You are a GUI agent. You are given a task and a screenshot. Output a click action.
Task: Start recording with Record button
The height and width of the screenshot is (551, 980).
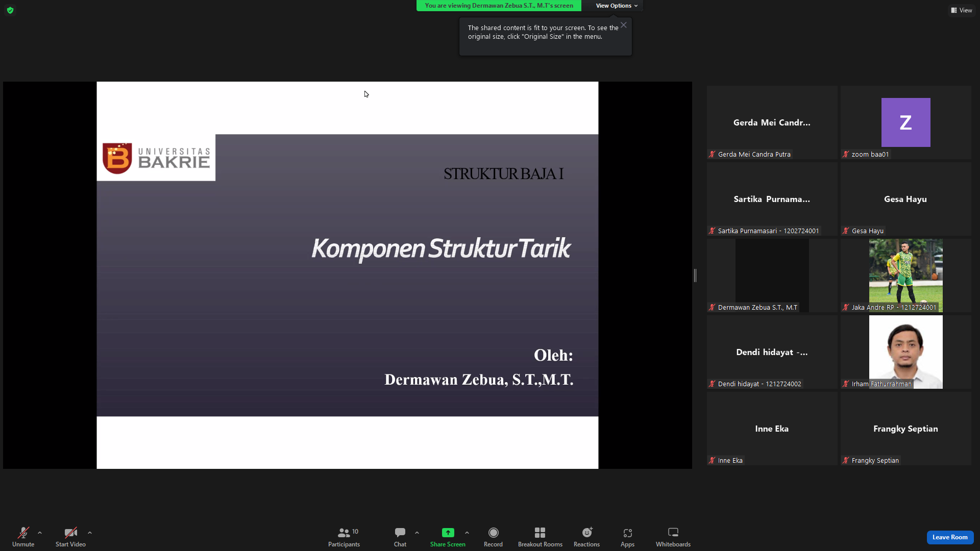pos(493,537)
